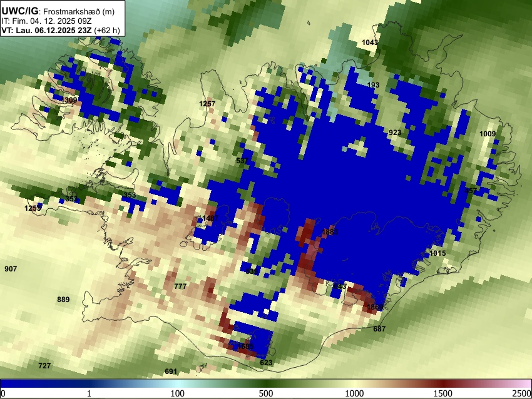Click the map value 1255

point(33,208)
